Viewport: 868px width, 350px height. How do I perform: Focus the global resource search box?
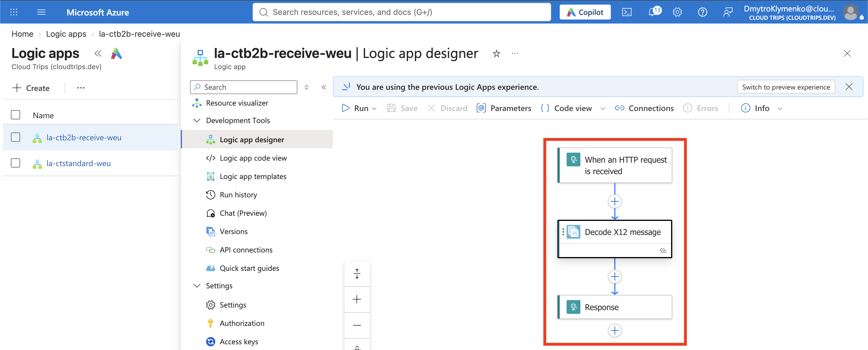click(402, 12)
